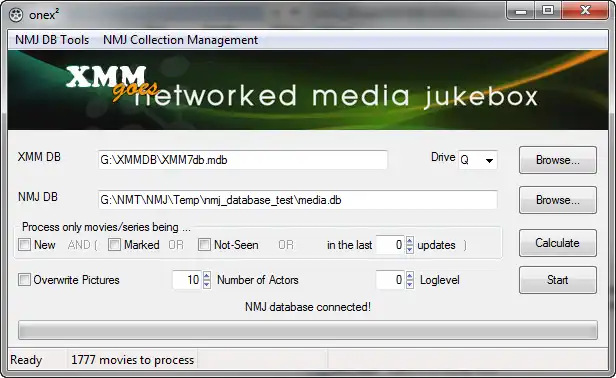Click "Process only movies/series being ..." group label
616x378 pixels.
tap(106, 227)
